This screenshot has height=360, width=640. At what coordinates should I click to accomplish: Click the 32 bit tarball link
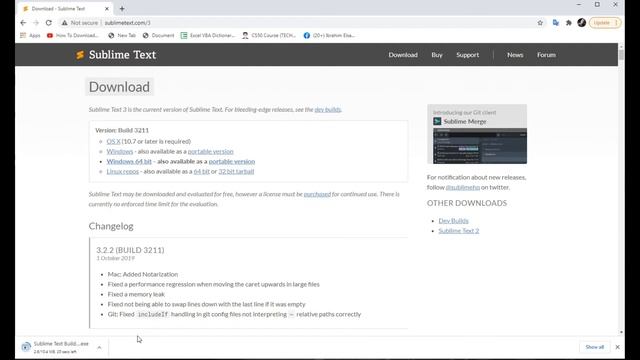(236, 171)
